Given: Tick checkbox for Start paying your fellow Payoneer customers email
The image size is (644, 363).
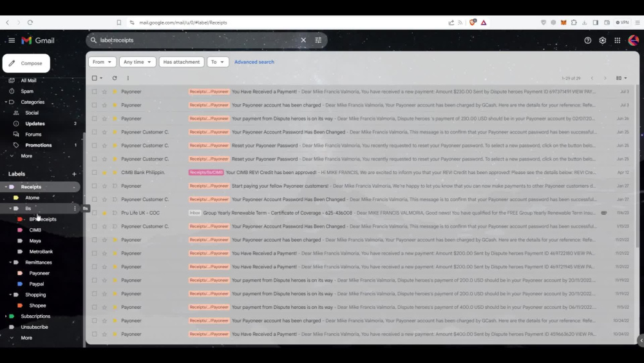Looking at the screenshot, I should point(95,186).
